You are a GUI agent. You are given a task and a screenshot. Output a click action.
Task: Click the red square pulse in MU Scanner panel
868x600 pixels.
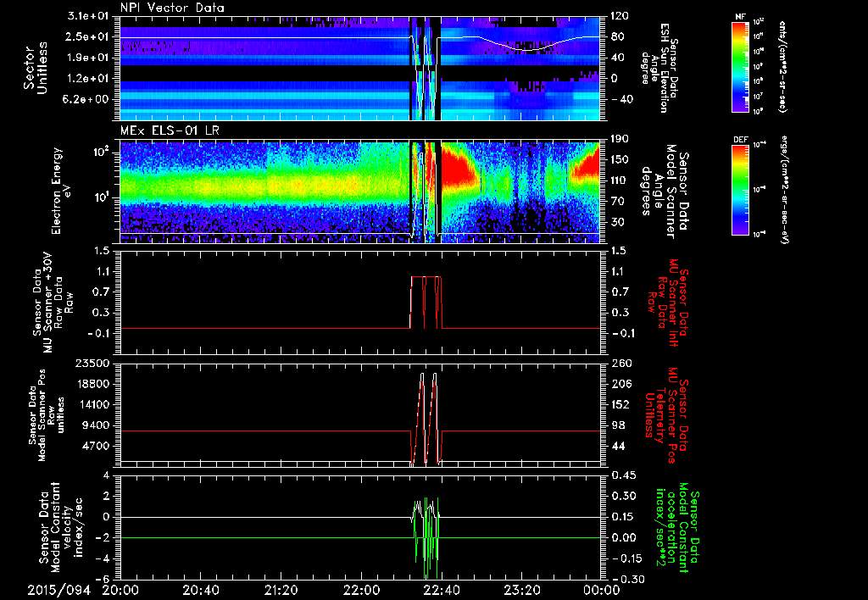(426, 302)
